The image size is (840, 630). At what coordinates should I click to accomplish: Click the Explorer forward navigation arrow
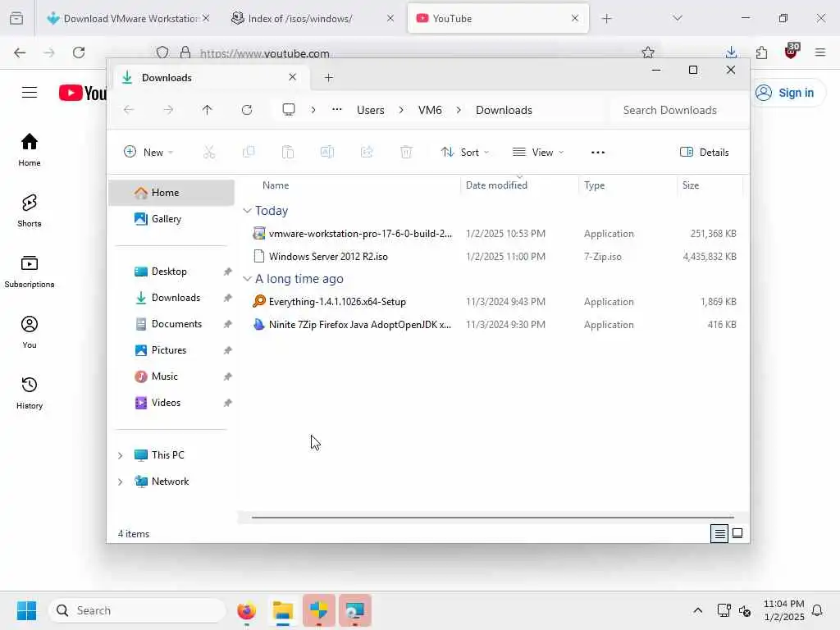tap(168, 110)
